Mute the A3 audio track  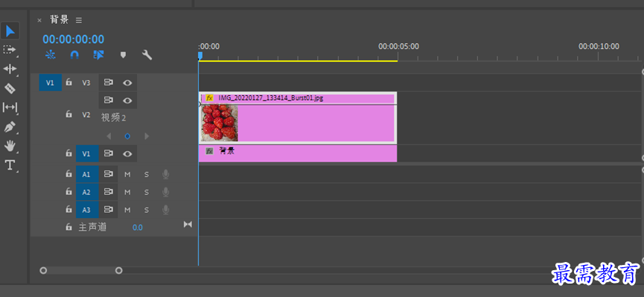pyautogui.click(x=127, y=210)
